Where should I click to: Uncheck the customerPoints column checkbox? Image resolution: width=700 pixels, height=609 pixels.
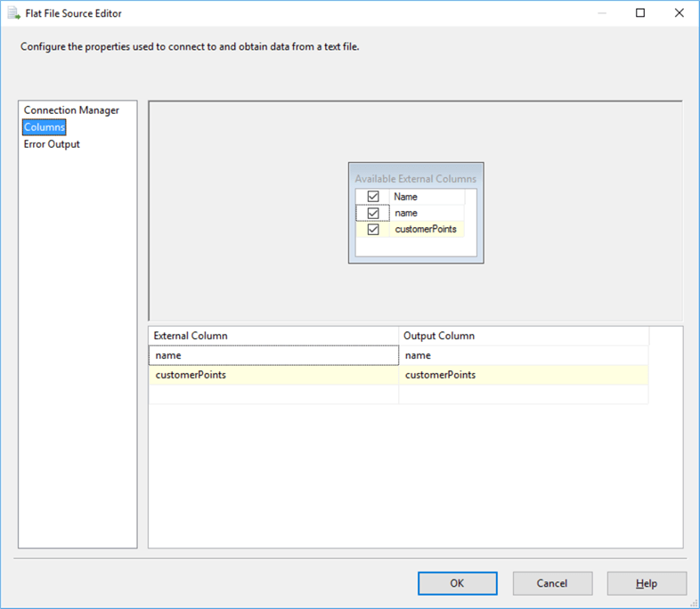coord(373,230)
